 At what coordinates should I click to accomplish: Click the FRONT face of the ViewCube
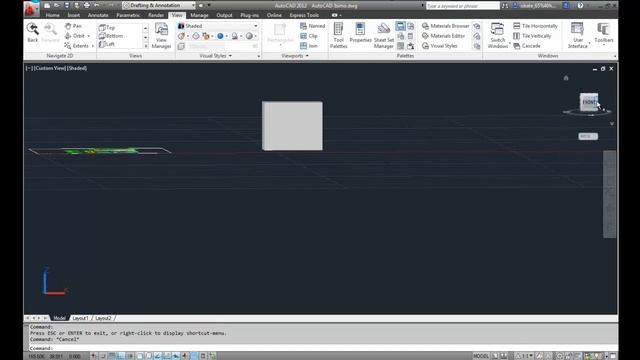click(588, 102)
